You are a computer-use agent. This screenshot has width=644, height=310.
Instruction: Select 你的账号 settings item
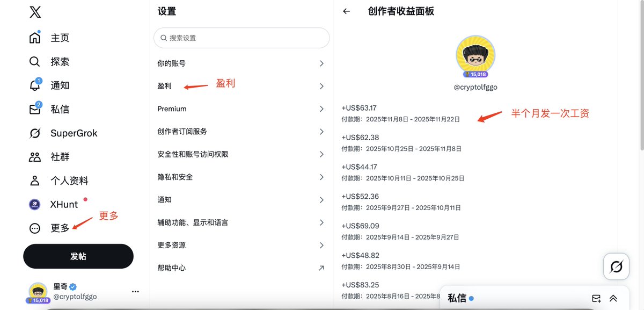pos(241,63)
